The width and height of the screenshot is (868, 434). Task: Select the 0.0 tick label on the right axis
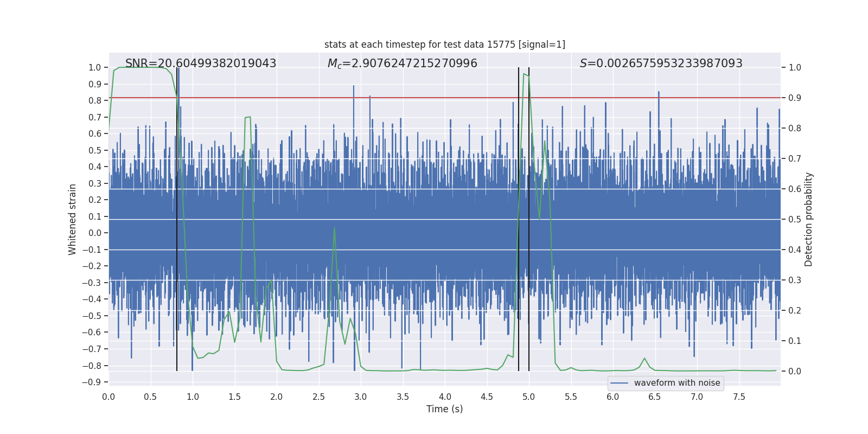(x=795, y=372)
